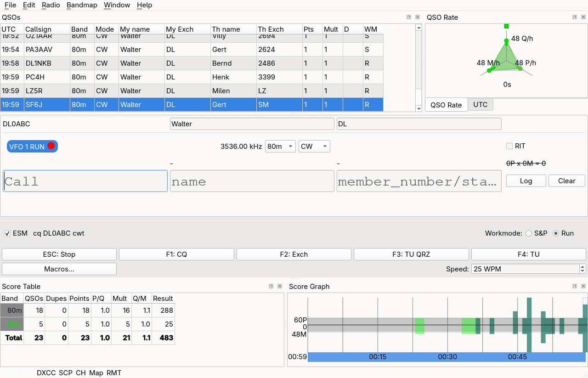Click the RMT status bar indicator
588x378 pixels.
114,373
